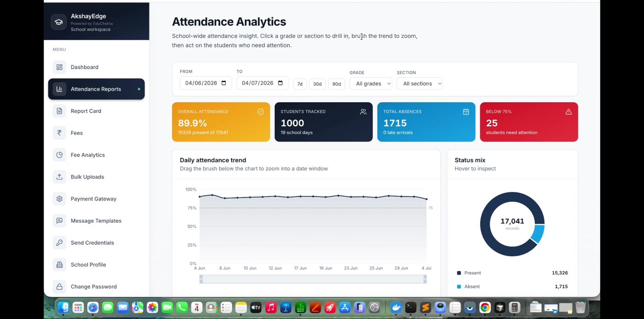This screenshot has width=644, height=319.
Task: Select Attendance Reports in the sidebar
Action: pos(96,89)
